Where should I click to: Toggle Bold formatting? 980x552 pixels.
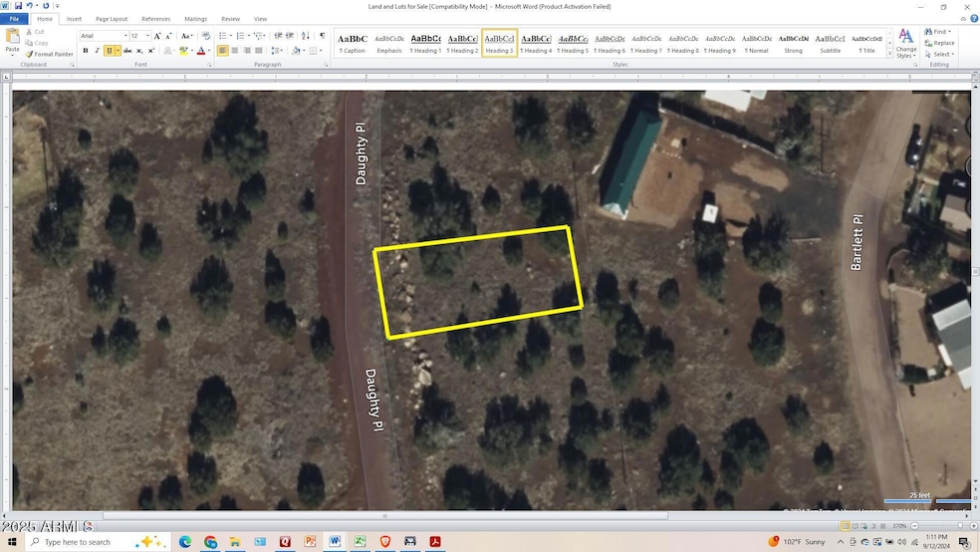86,50
